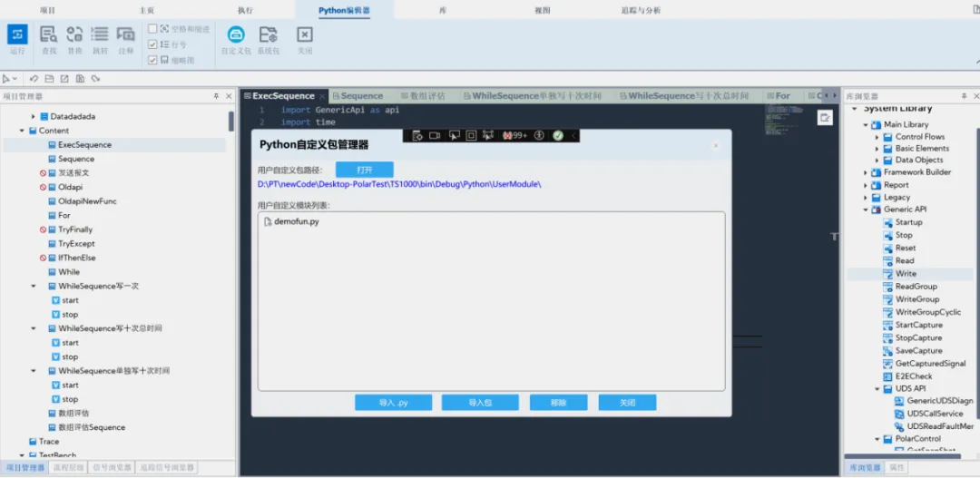Collapse the Main Library node
980x478 pixels.
866,124
